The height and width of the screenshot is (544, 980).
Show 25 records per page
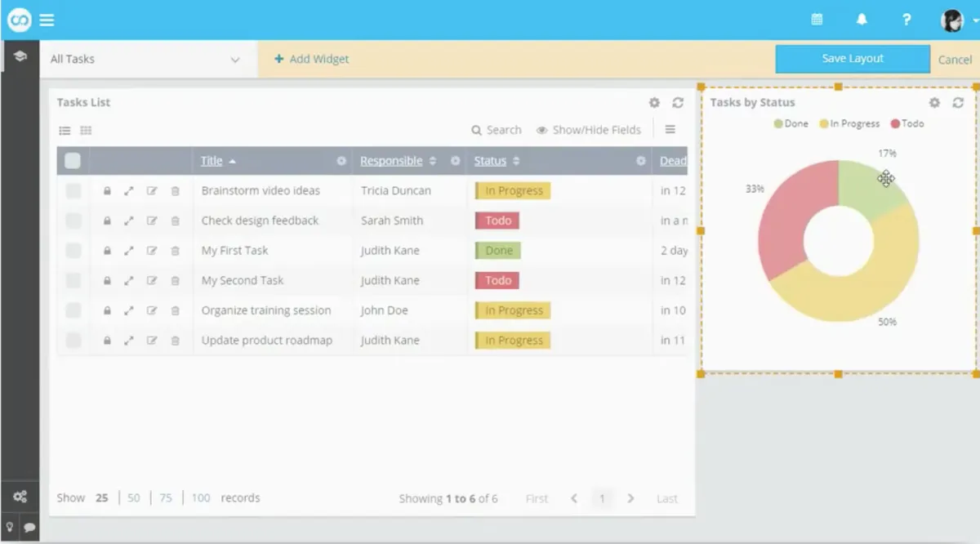pyautogui.click(x=101, y=498)
